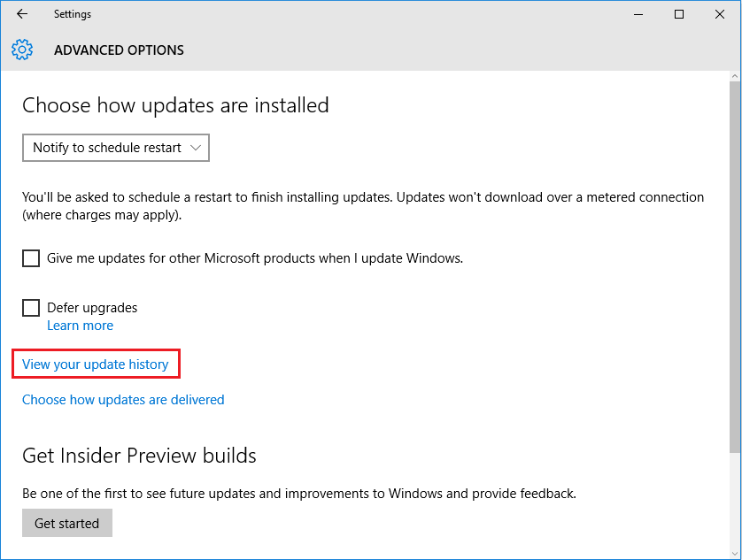Go back using the title bar arrow

pos(22,14)
